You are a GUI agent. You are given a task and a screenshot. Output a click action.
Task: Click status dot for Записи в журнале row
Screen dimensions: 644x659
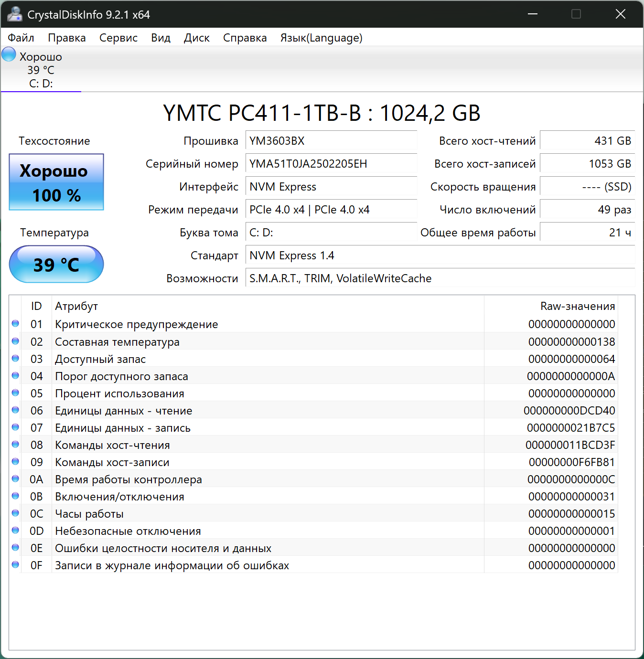[x=15, y=565]
